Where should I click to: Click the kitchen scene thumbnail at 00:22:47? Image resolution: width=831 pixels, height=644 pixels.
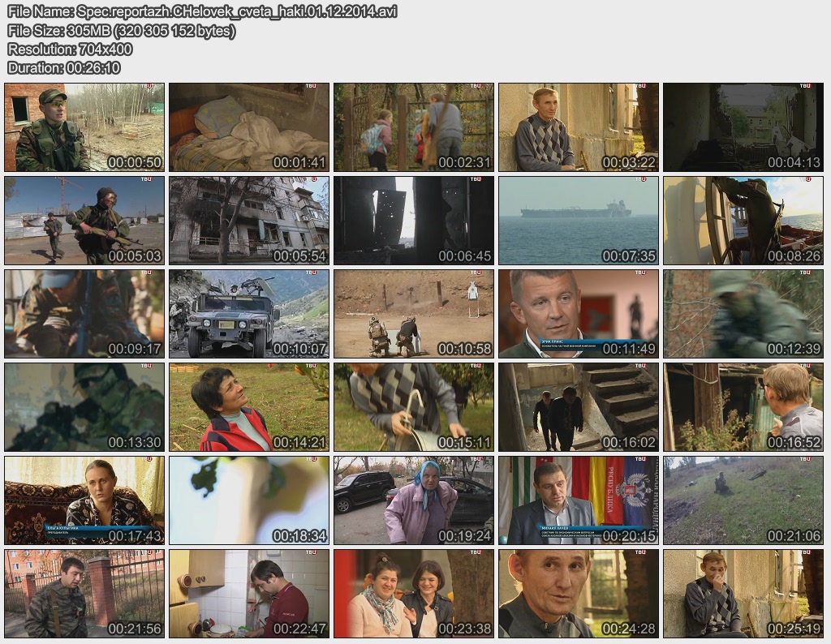248,594
